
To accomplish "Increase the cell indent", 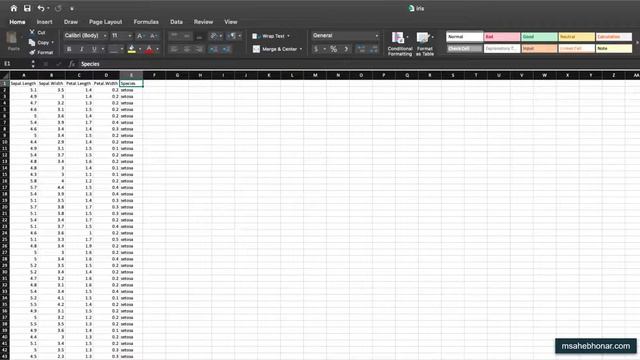I will pos(226,49).
